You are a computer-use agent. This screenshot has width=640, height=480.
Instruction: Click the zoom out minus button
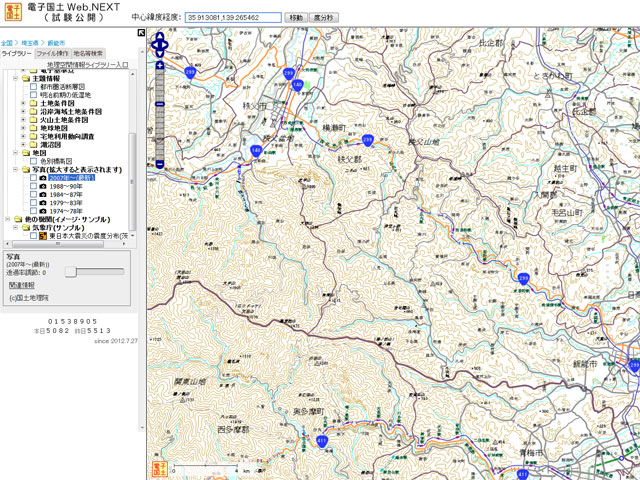pos(159,164)
